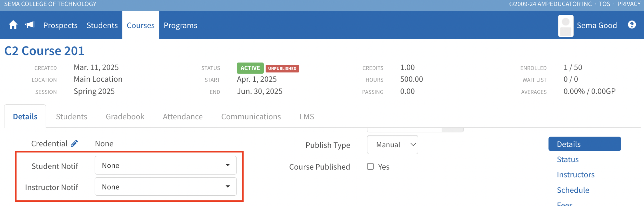Jump to Instructors section in sidebar
This screenshot has width=644, height=206.
click(x=575, y=174)
